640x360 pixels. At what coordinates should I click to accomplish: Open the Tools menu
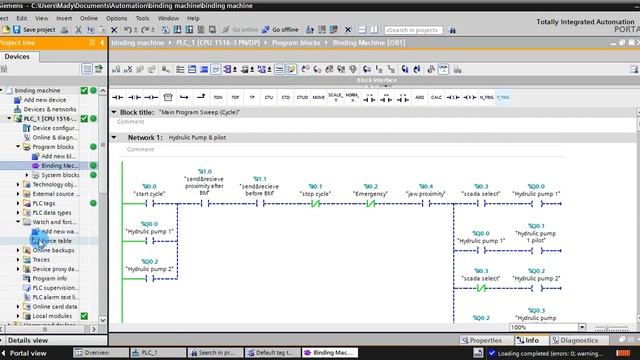142,18
